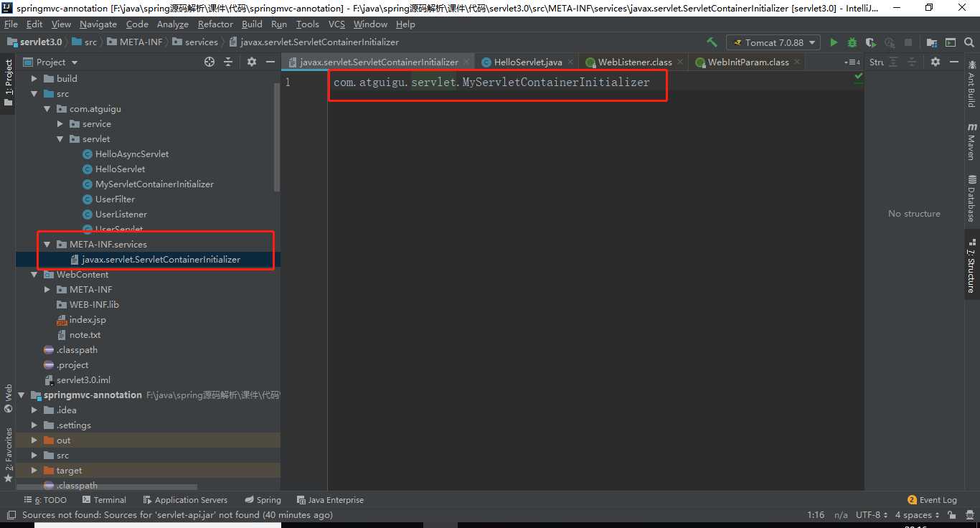980x528 pixels.
Task: Open the Database side panel
Action: pos(972,199)
